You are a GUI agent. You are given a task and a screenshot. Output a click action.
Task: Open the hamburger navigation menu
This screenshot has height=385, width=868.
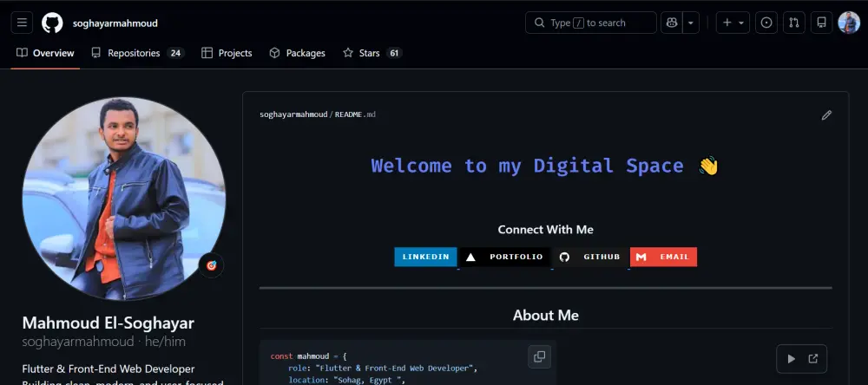pos(22,23)
